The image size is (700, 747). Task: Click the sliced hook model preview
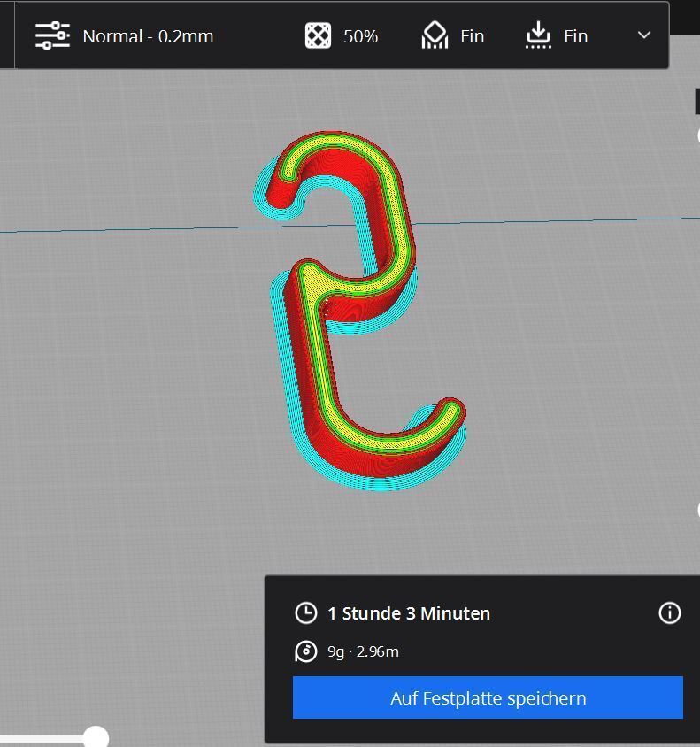click(359, 310)
